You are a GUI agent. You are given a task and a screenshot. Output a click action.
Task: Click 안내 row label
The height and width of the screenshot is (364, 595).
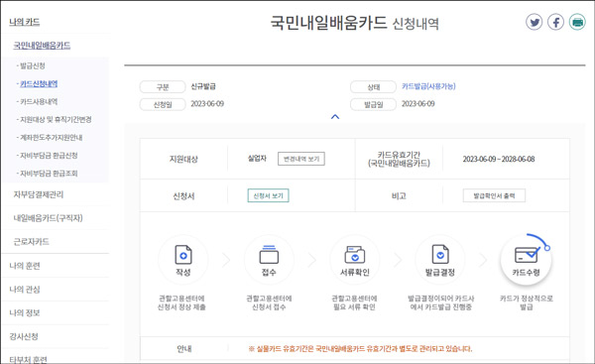coord(184,348)
